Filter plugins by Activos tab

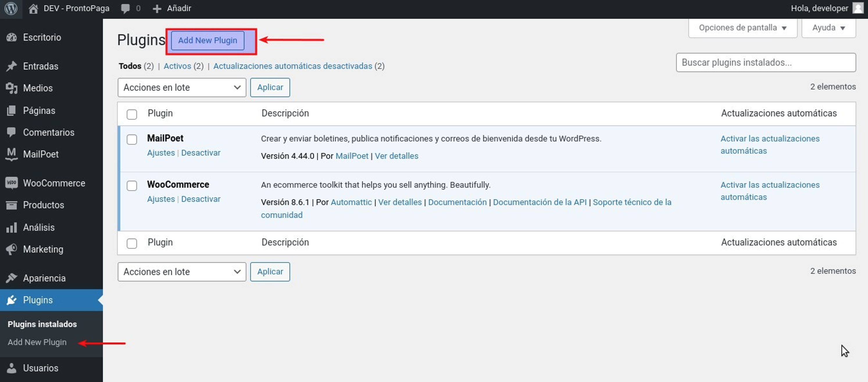coord(177,66)
